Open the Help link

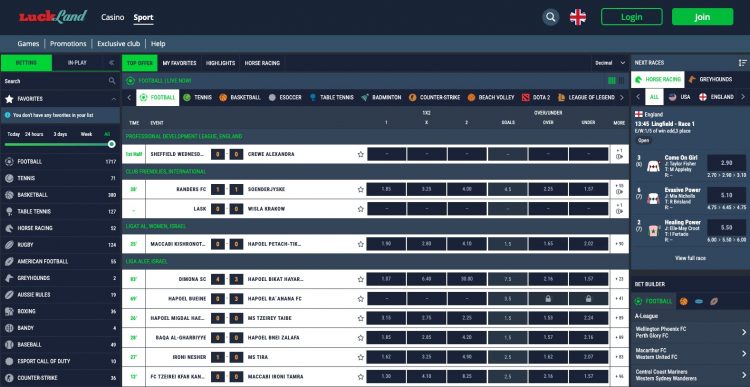(158, 44)
